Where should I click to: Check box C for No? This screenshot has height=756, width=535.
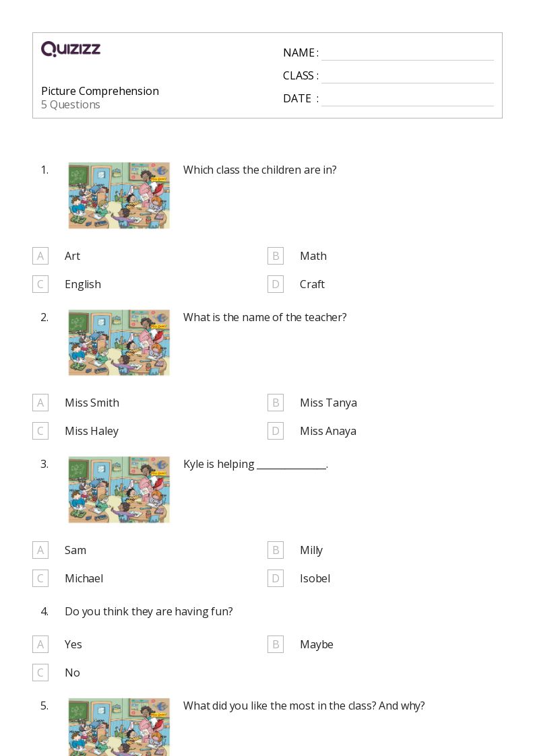pos(40,673)
